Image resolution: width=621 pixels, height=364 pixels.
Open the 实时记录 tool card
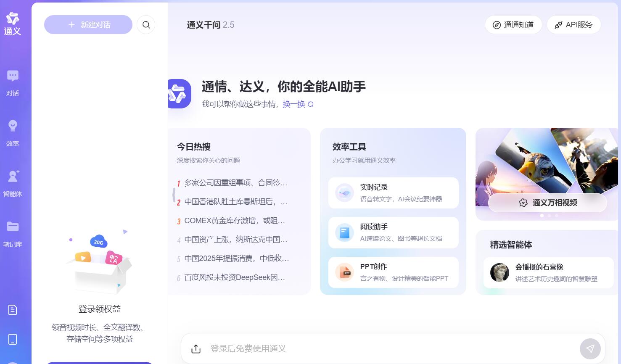click(393, 193)
